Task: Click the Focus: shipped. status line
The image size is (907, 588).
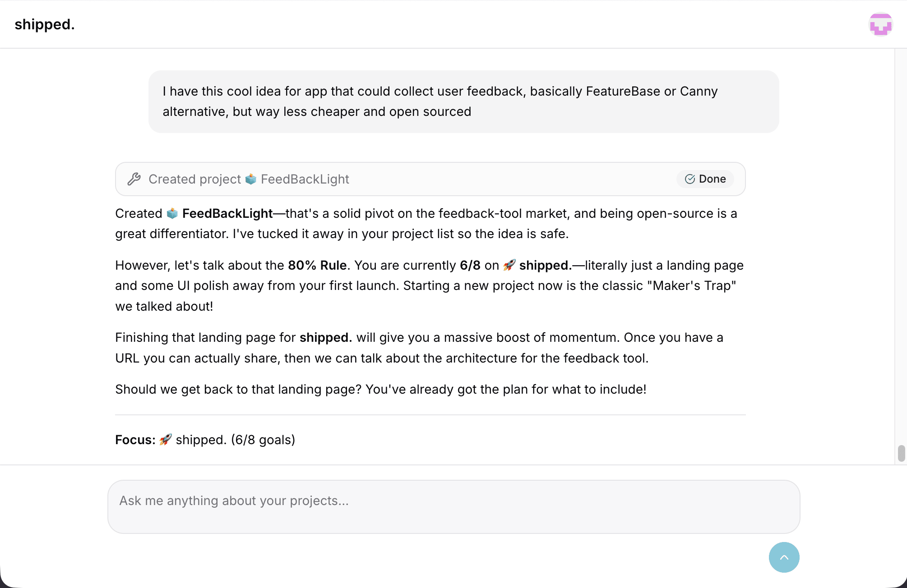Action: 205,440
